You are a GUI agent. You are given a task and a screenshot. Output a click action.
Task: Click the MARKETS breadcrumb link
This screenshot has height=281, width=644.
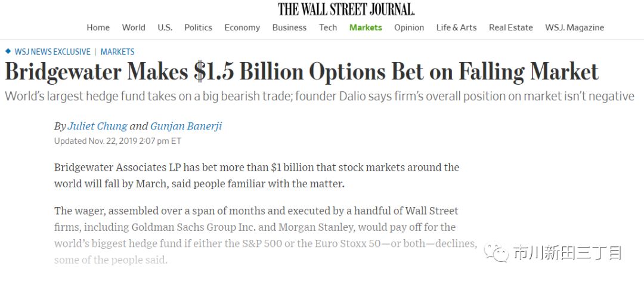pos(117,52)
